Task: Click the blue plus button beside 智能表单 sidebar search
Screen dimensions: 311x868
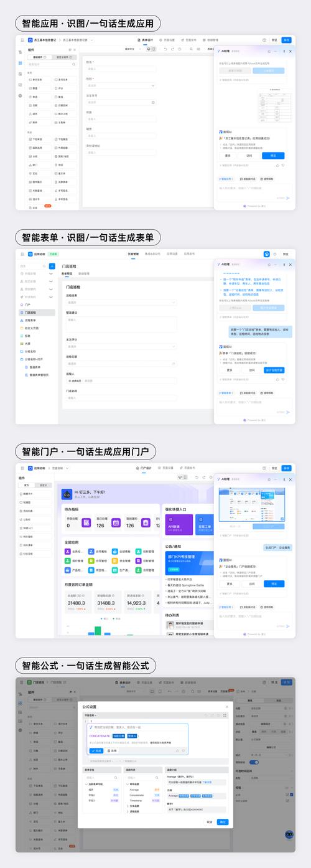Action: tap(52, 266)
